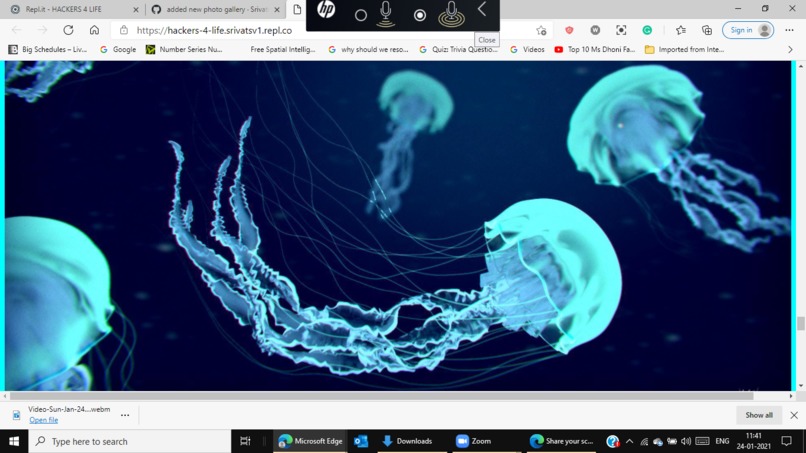Open the notification action center

coord(786,441)
